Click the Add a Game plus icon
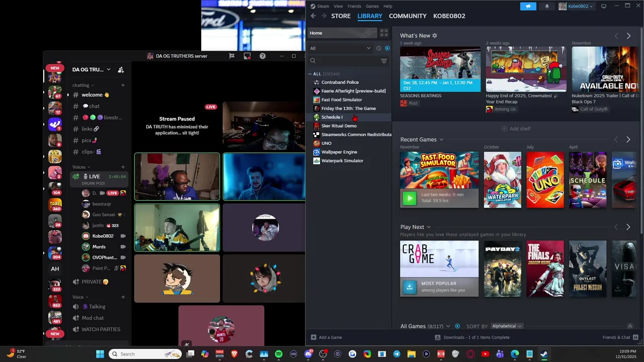 tap(313, 337)
